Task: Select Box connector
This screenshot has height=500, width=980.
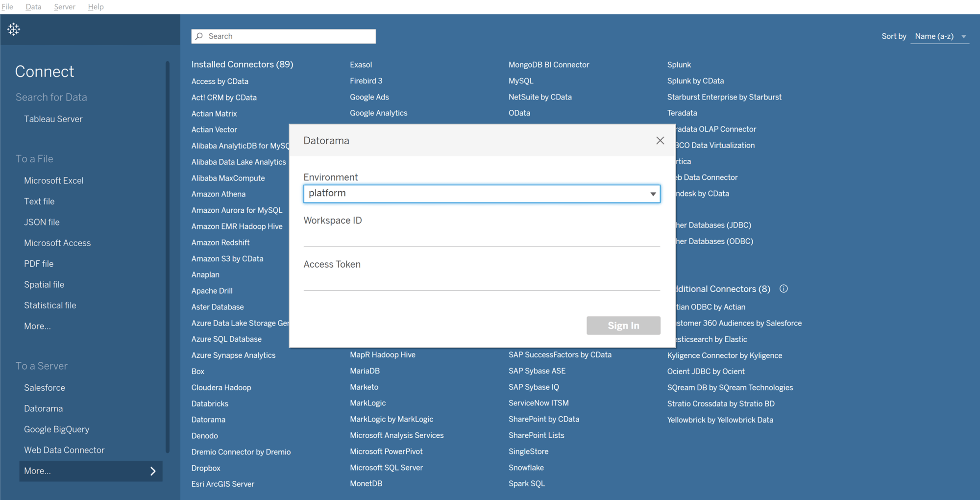Action: point(198,372)
